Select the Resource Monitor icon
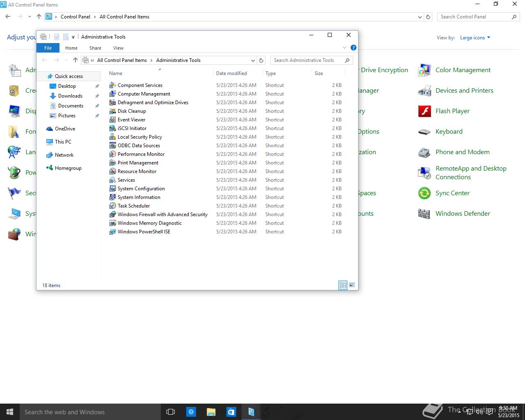This screenshot has width=525, height=420. click(112, 171)
